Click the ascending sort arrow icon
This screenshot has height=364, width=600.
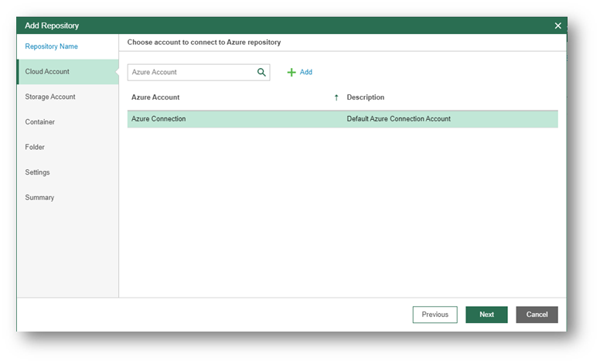336,97
